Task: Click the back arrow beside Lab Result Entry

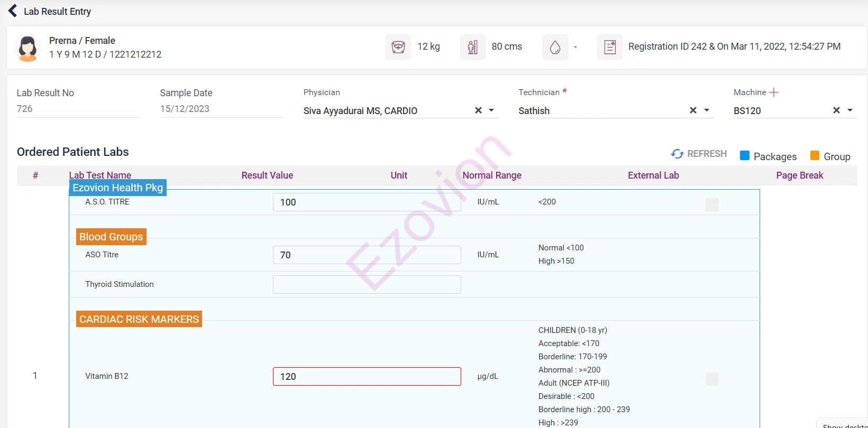Action: (13, 11)
